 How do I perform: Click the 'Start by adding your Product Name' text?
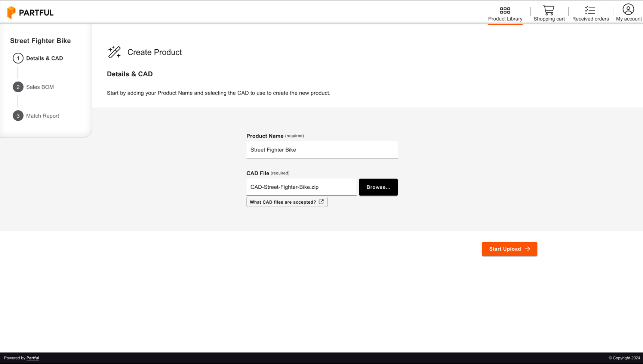[219, 93]
